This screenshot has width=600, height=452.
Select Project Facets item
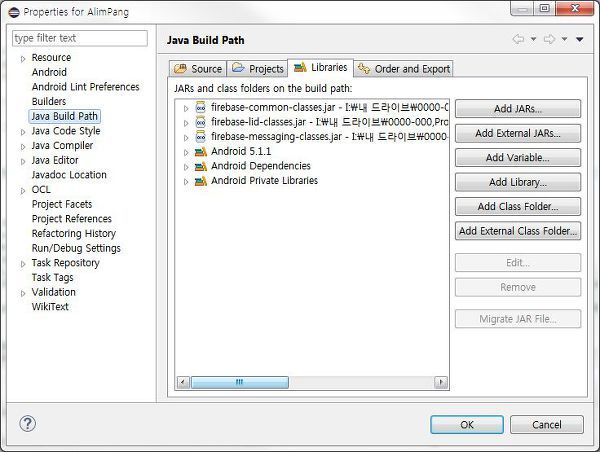(x=62, y=204)
